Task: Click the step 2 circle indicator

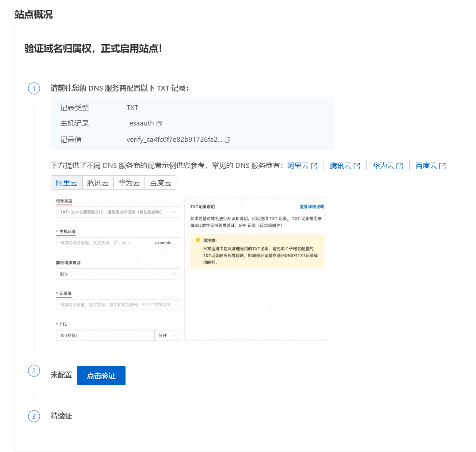Action: point(34,371)
